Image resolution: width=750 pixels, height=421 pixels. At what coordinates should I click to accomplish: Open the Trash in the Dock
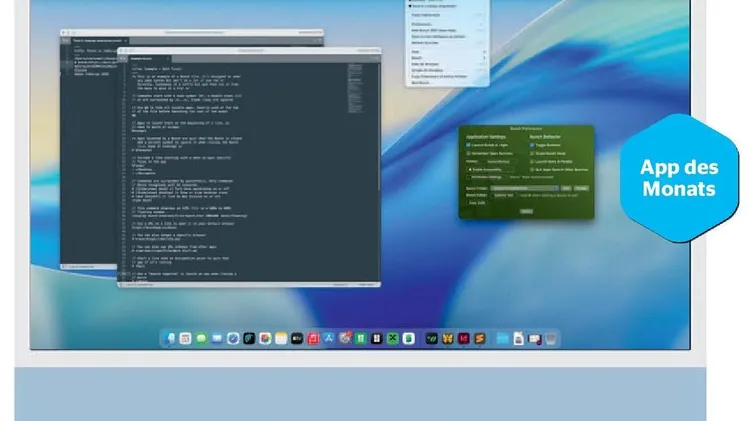[x=550, y=340]
